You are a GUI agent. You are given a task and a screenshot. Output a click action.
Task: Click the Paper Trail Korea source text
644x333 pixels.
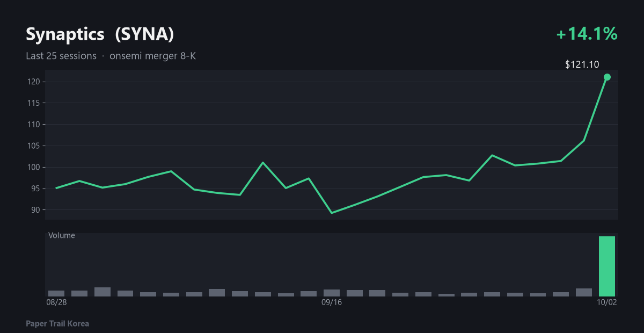pos(57,324)
